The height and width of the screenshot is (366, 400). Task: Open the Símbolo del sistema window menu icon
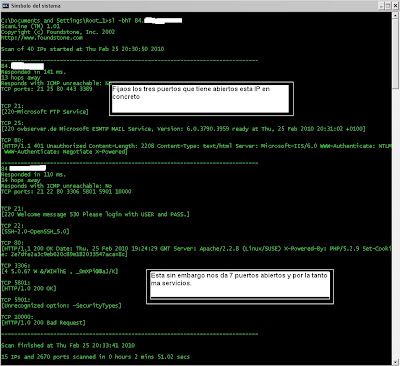[x=5, y=6]
